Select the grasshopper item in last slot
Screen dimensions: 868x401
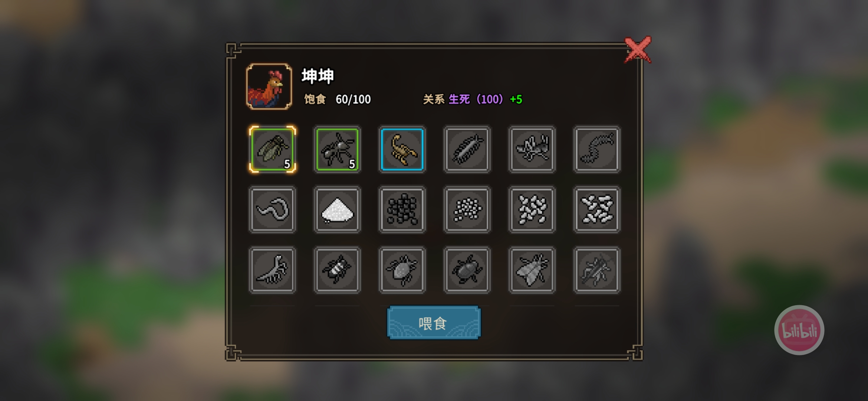point(596,270)
